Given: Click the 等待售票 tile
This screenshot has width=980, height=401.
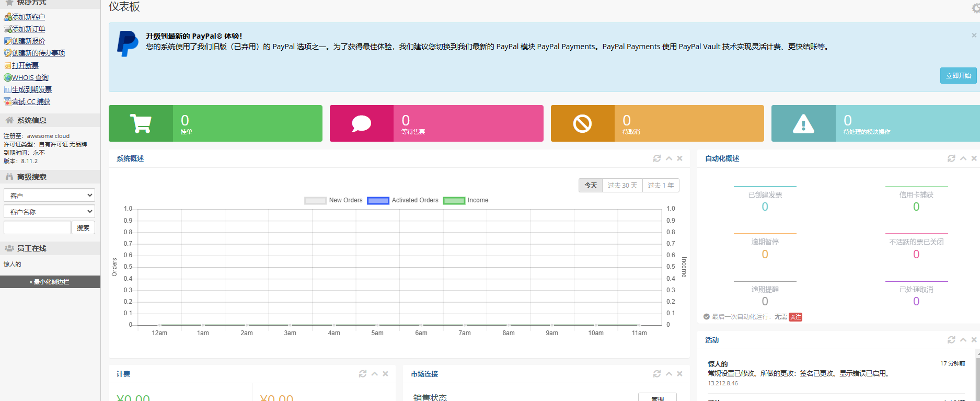Looking at the screenshot, I should click(436, 123).
